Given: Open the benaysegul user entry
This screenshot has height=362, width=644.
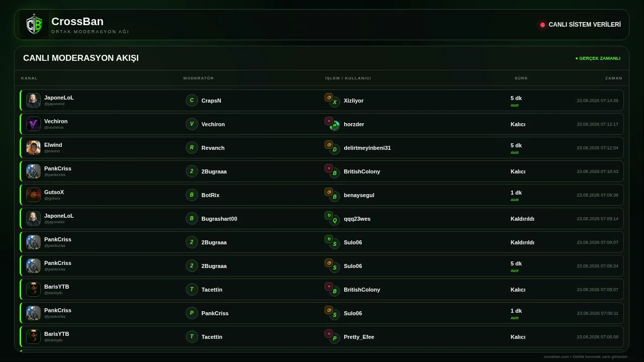Looking at the screenshot, I should [359, 195].
